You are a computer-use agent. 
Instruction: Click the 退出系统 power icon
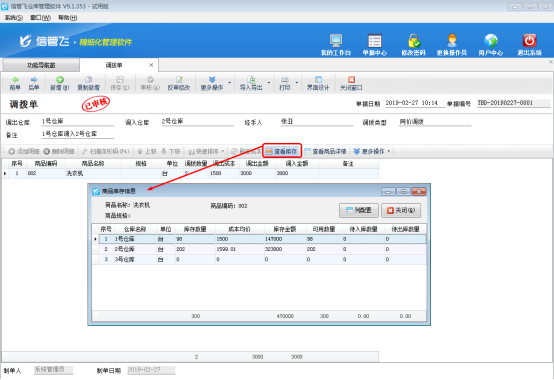[529, 41]
